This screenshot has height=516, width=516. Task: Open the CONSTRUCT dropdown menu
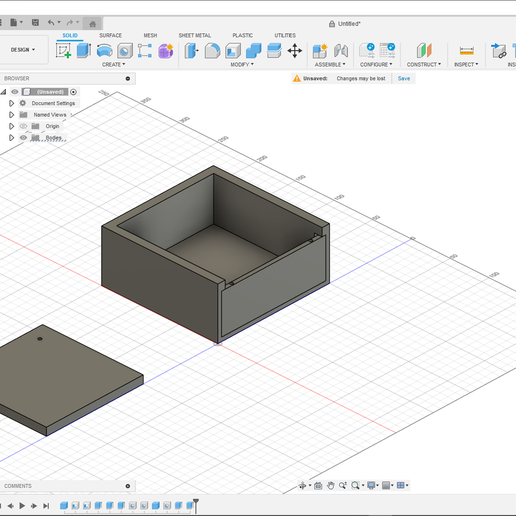424,64
